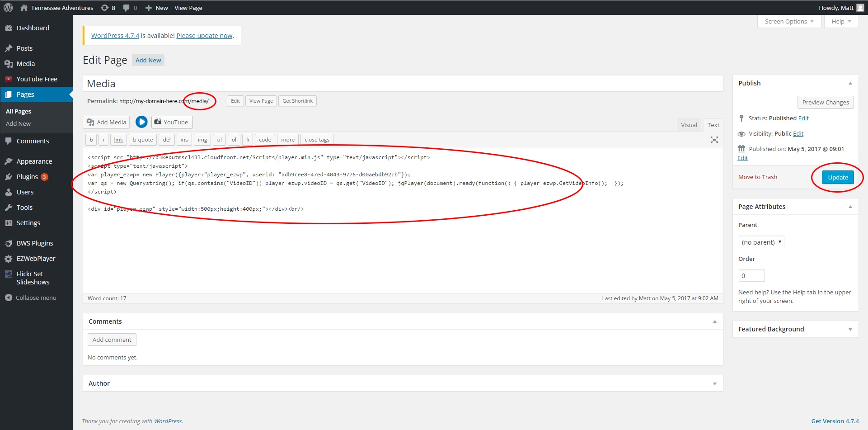Click the page title field showing Media
Screen dimensions: 868x430
coord(403,84)
